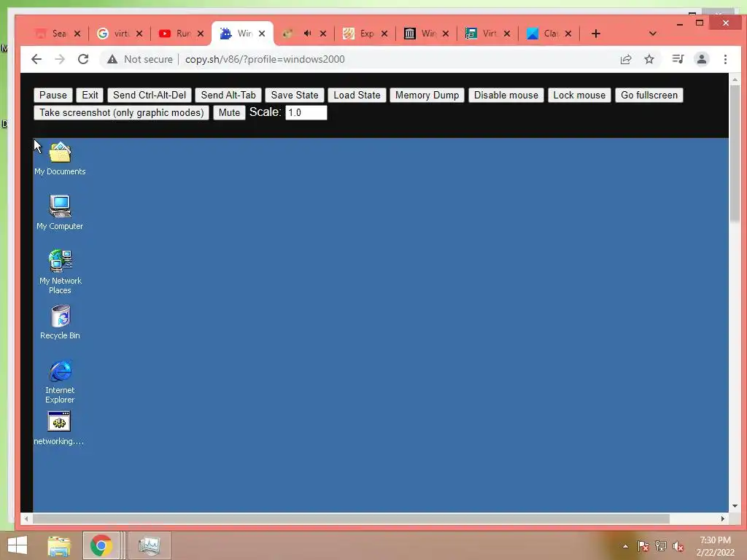
Task: Go back in Chrome
Action: coord(36,59)
